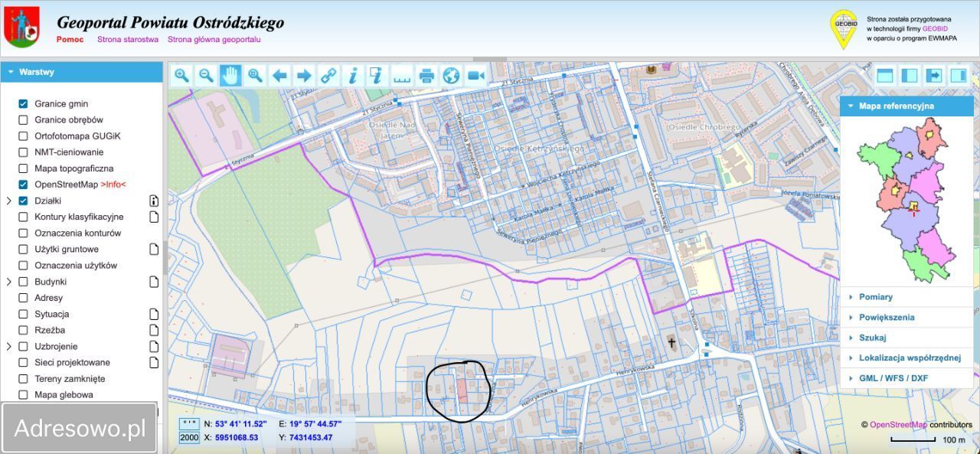
Task: Open the Szukaj search section
Action: tap(872, 338)
